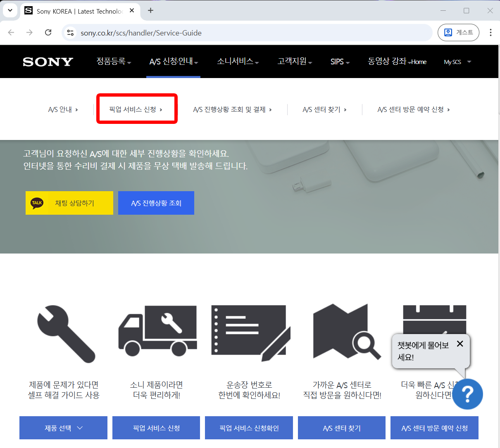This screenshot has height=448, width=500.
Task: Click the A/S 진행상황 조회 blue button
Action: tap(156, 203)
